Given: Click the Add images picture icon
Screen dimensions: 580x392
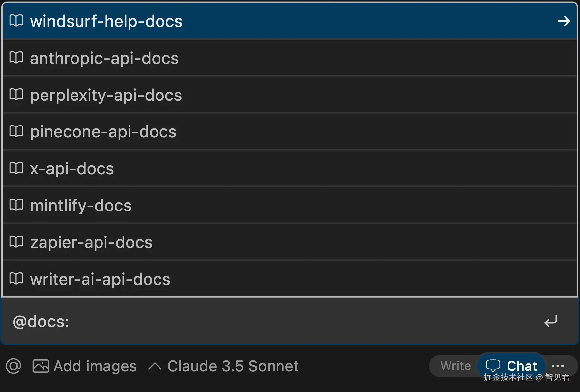Looking at the screenshot, I should tap(41, 366).
